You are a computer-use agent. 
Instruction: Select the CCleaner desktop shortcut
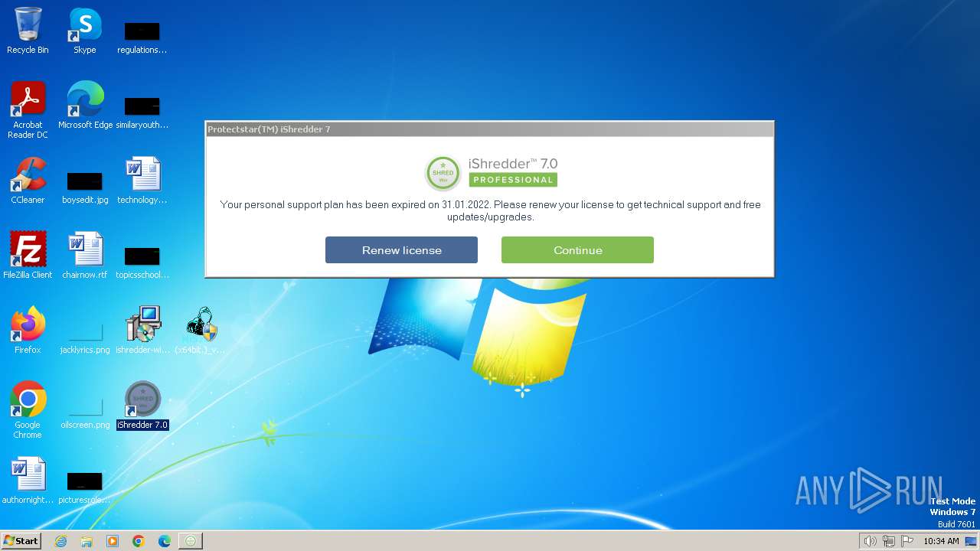pos(28,181)
